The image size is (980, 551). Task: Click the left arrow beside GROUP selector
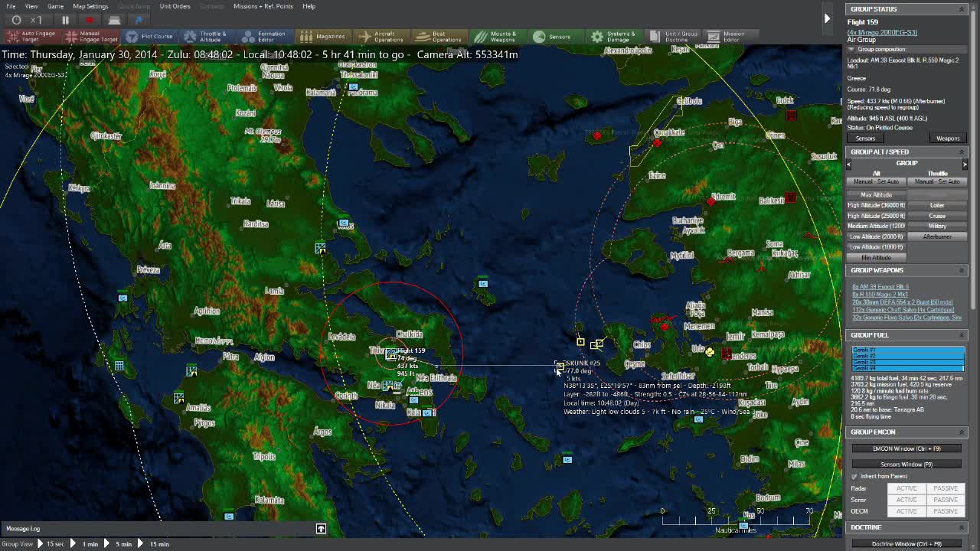849,164
